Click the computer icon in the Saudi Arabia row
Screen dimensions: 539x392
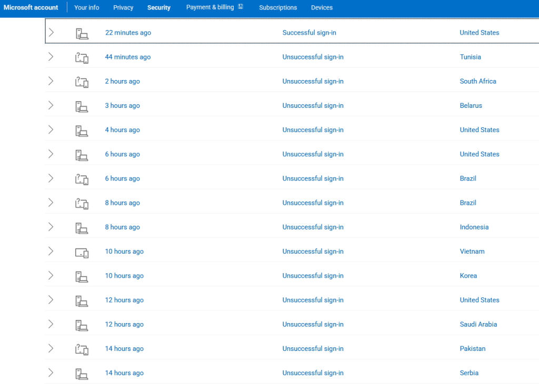(x=82, y=325)
